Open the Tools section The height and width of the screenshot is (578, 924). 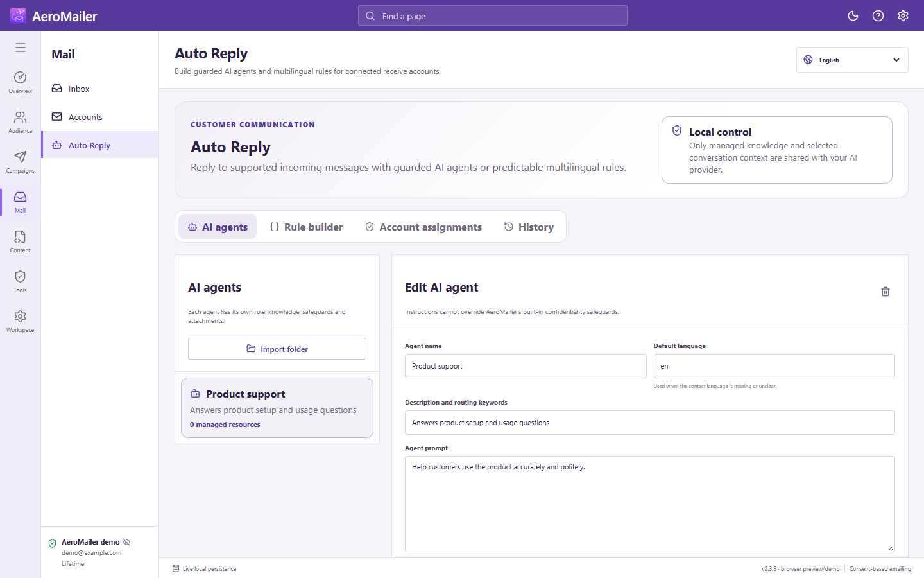[x=21, y=281]
